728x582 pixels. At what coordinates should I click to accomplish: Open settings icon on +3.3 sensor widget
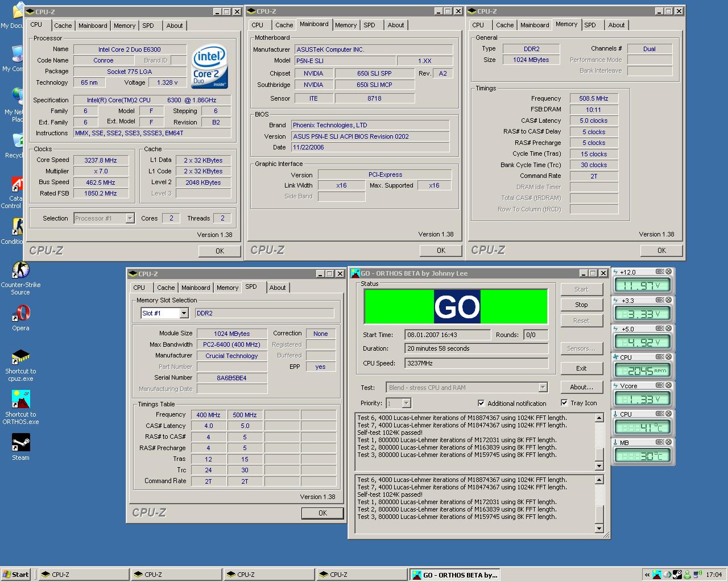click(660, 300)
